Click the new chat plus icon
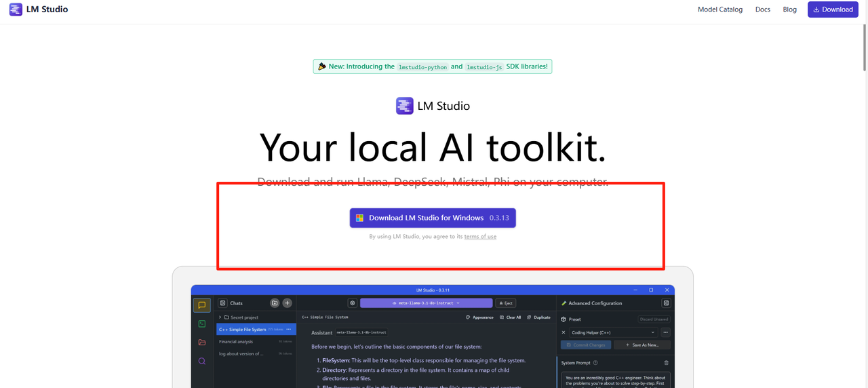 click(287, 303)
